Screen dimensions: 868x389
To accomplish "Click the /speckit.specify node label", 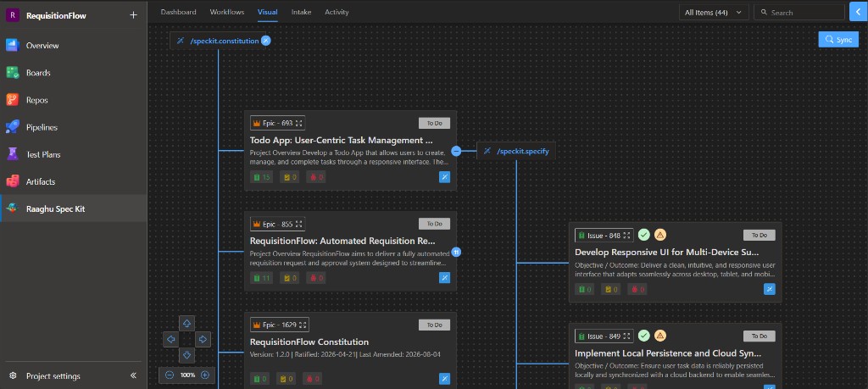I will tap(522, 151).
